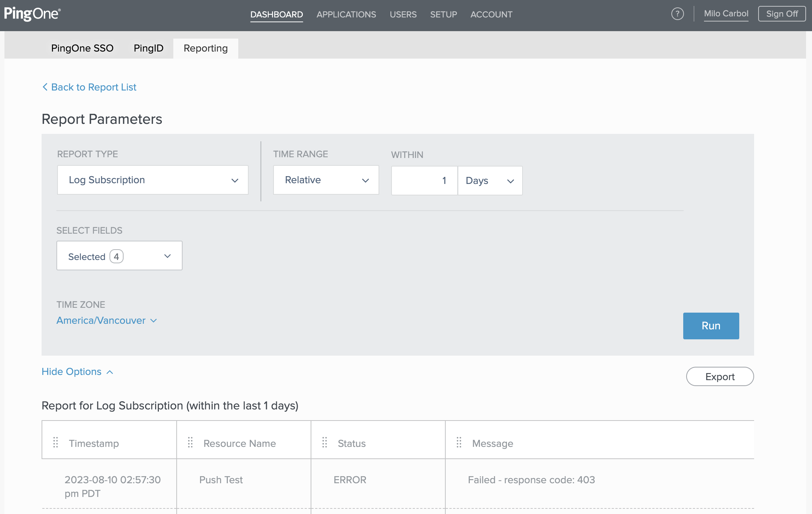
Task: Grab the Status column drag handle
Action: click(325, 442)
